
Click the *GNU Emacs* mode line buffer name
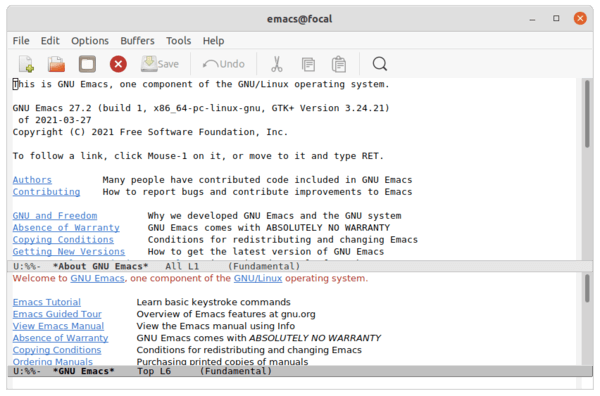click(84, 371)
